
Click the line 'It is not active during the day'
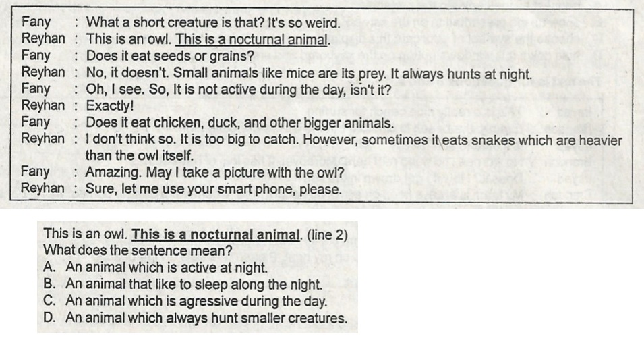point(238,90)
